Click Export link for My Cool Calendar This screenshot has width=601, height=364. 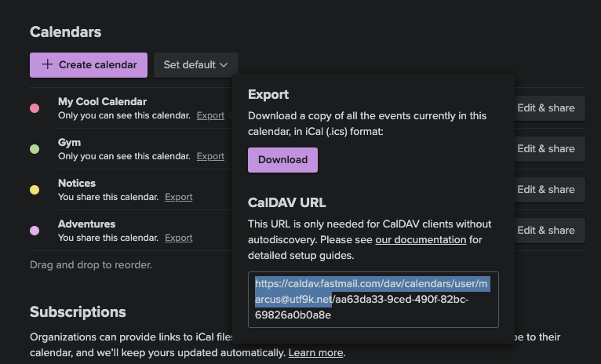(x=210, y=115)
